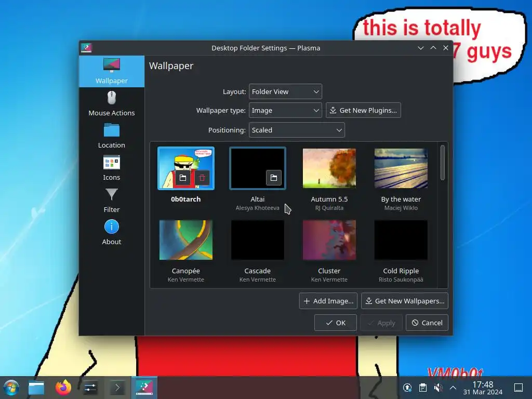Image resolution: width=532 pixels, height=399 pixels.
Task: Click the Risto Saukonpää author label
Action: click(401, 280)
